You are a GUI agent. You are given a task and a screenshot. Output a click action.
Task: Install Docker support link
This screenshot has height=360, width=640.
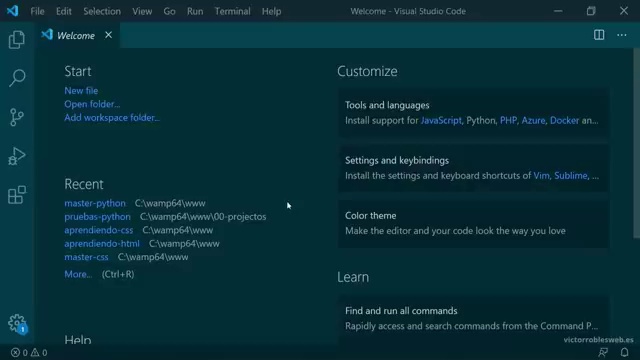point(564,120)
